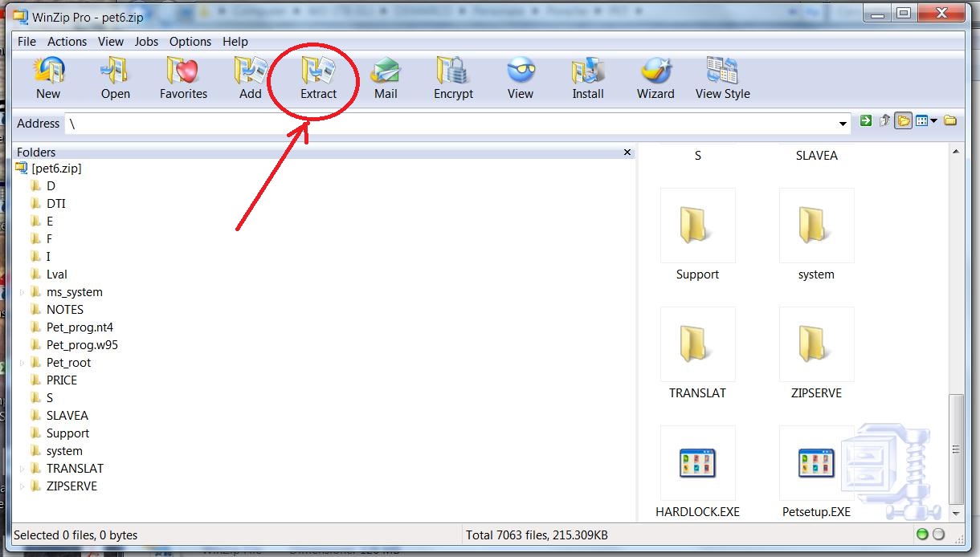Select the I folder in tree
This screenshot has width=980, height=557.
pos(48,257)
